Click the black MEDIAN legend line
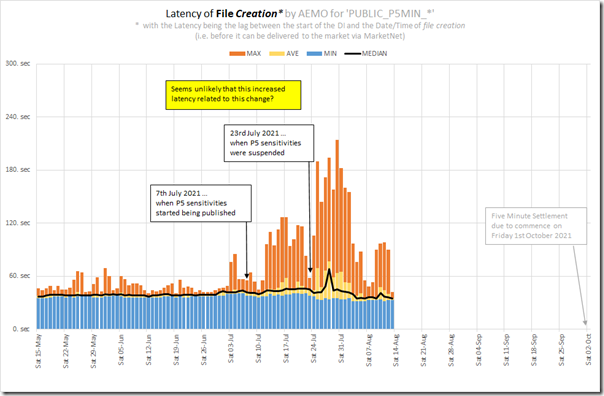Screen dimensions: 604x396 pos(353,54)
